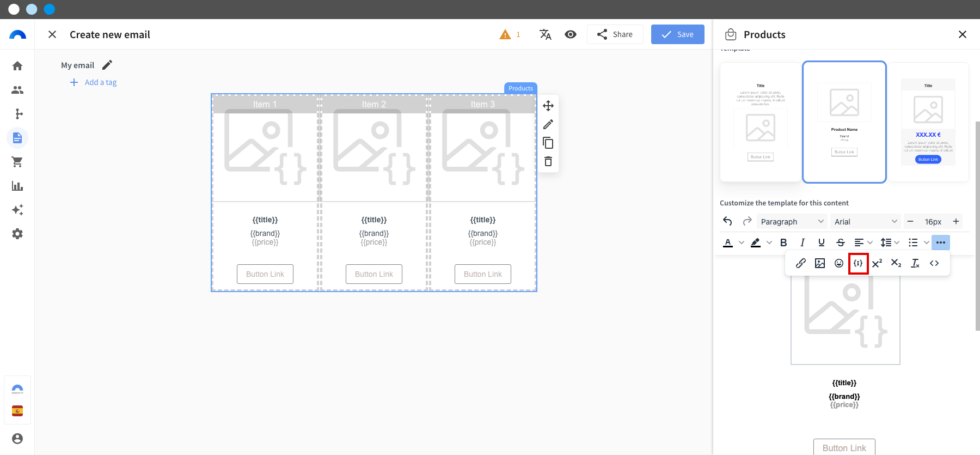Select the move handle for Products block
This screenshot has height=455, width=980.
(x=548, y=106)
